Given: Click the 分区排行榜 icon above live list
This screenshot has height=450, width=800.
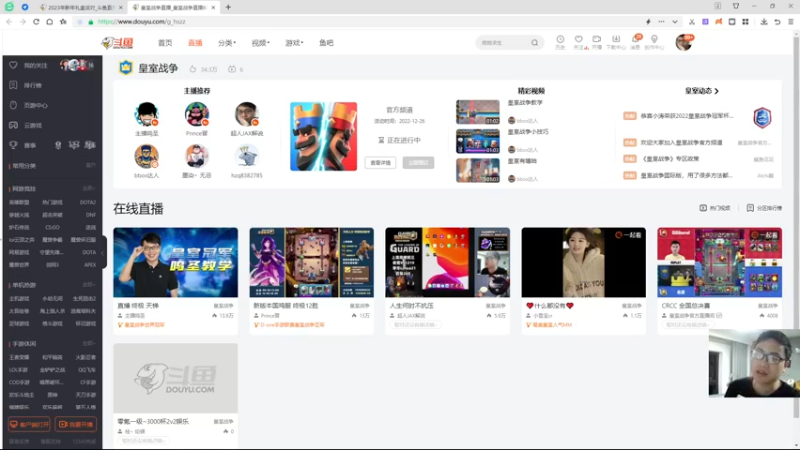Looking at the screenshot, I should pos(750,208).
